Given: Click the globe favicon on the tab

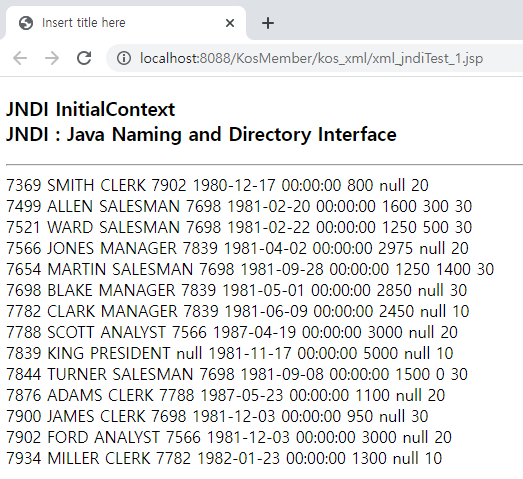Looking at the screenshot, I should pos(26,23).
